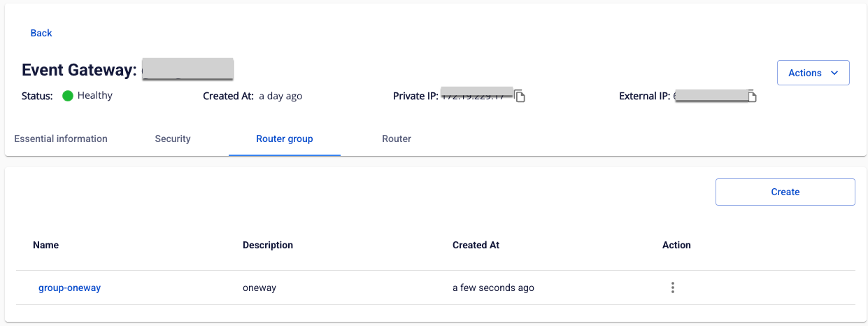Click the 'oneway' description cell

click(x=259, y=288)
